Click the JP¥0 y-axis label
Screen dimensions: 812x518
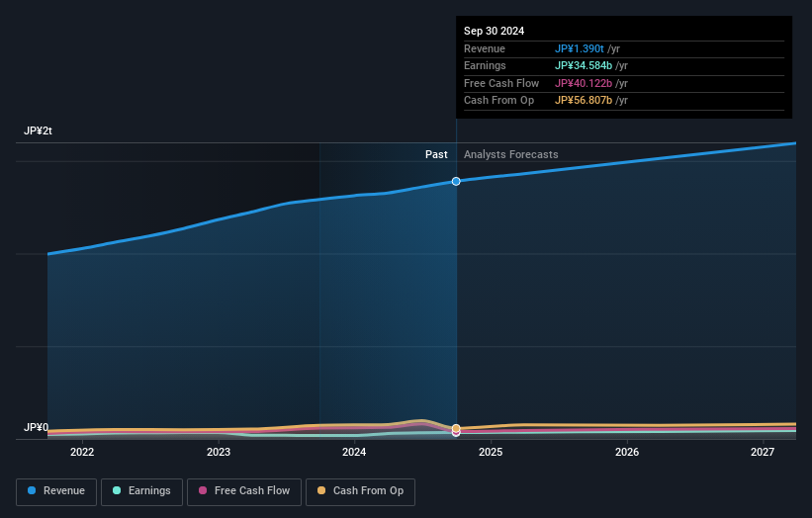36,427
